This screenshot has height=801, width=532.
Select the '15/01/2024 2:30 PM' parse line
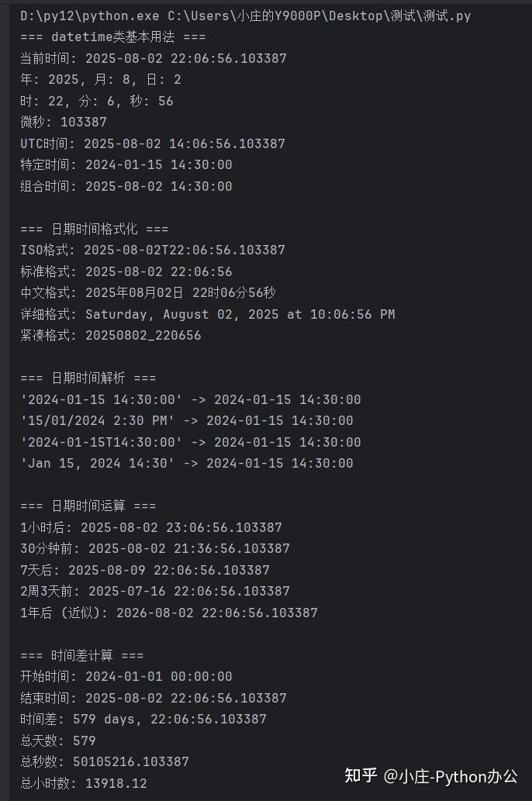click(x=187, y=420)
